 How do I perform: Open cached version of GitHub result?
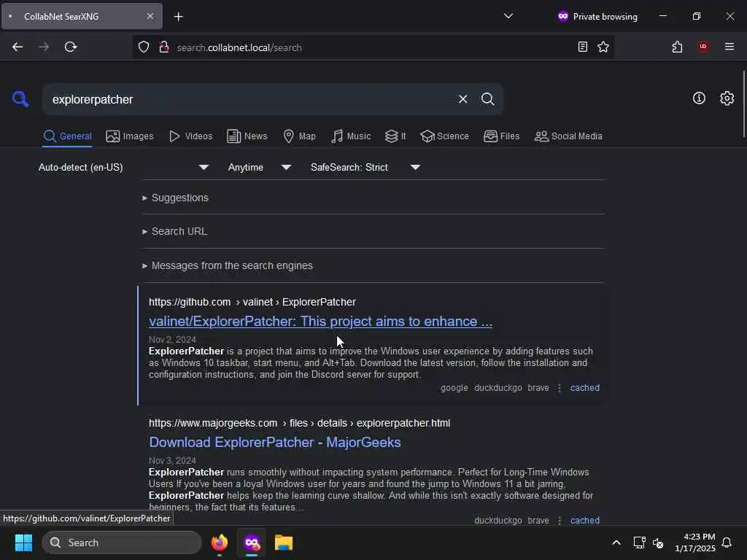[x=584, y=388]
